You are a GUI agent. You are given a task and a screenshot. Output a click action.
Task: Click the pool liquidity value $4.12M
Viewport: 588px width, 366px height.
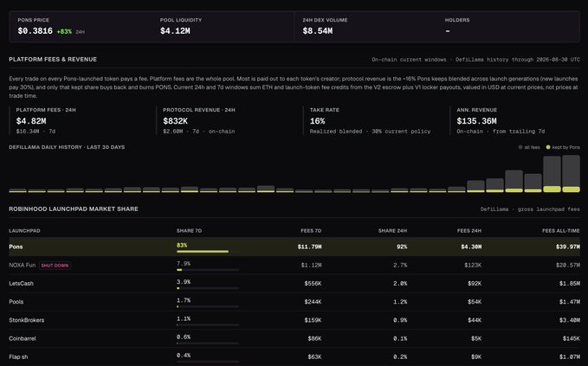(x=175, y=31)
